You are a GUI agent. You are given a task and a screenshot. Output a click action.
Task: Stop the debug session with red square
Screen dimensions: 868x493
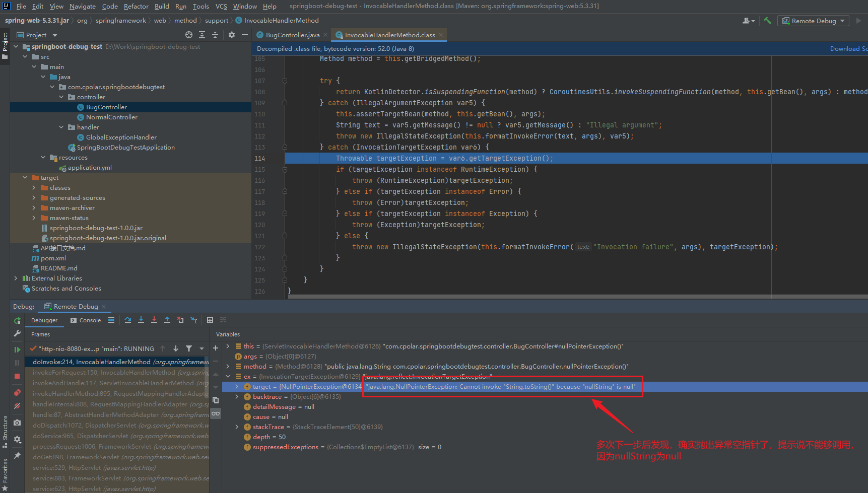pos(17,376)
